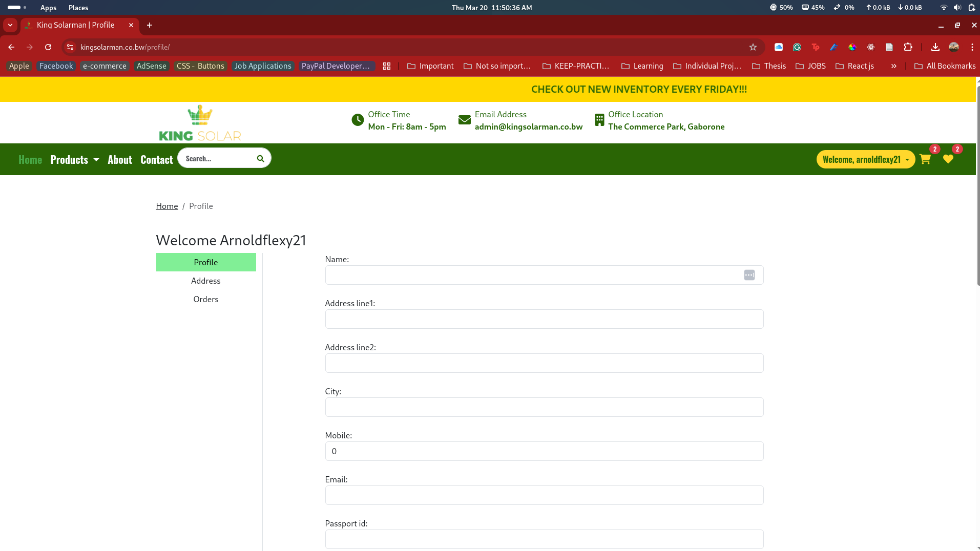Open the browser Downloads icon
980x551 pixels.
935,47
